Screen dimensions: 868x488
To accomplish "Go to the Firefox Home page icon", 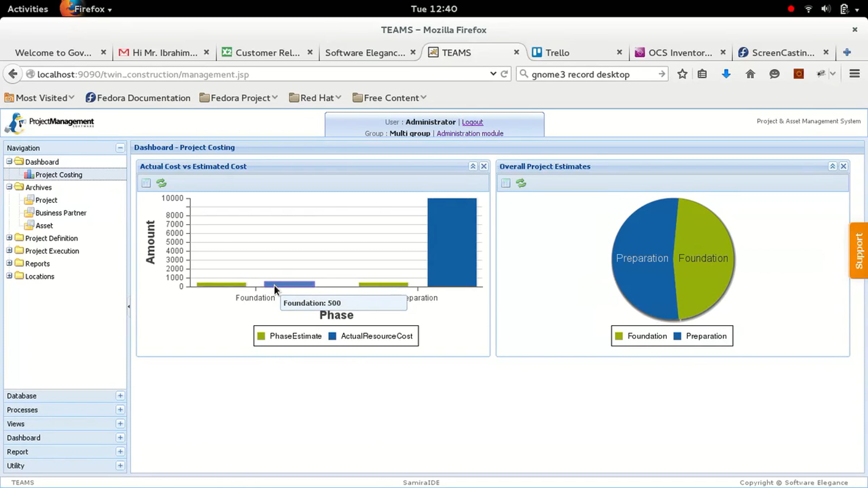I will [750, 74].
